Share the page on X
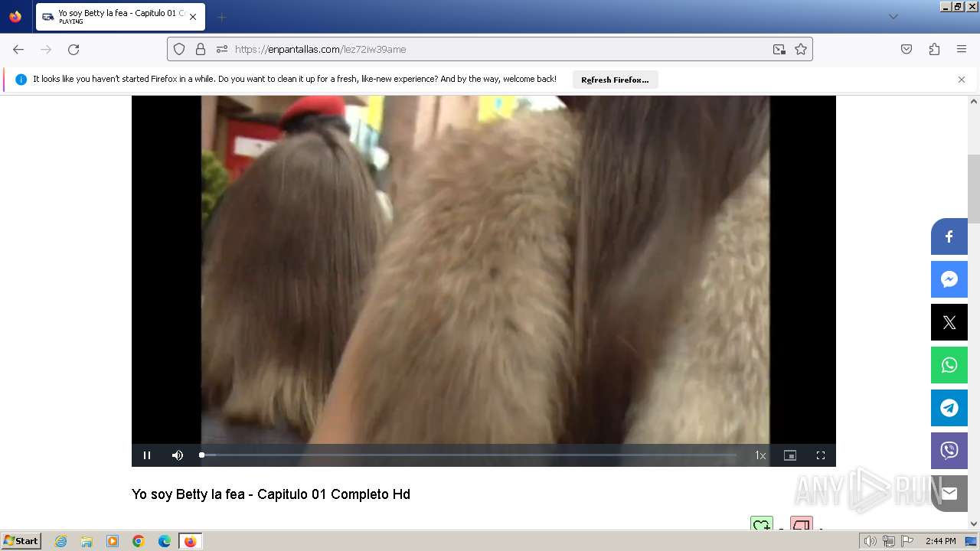 coord(949,322)
